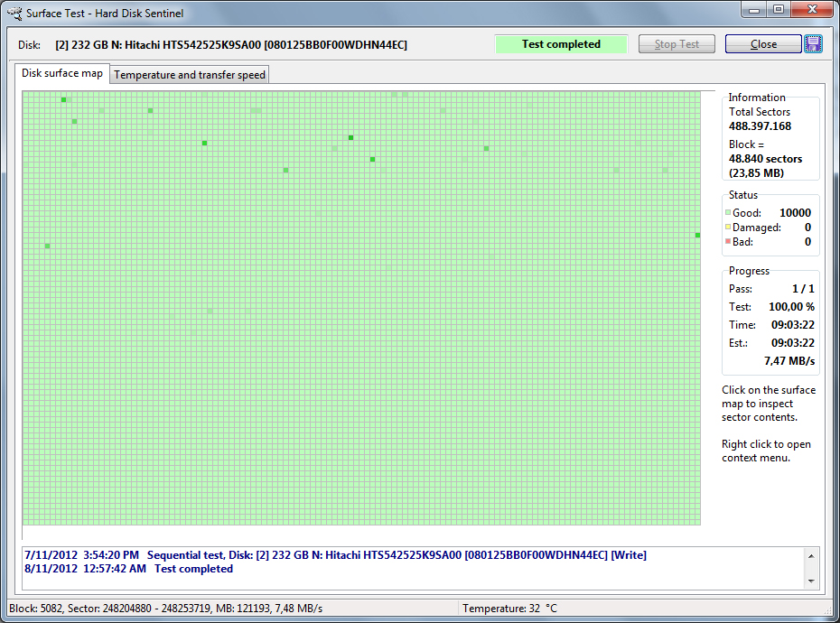
Task: Select the Sequential test log entry
Action: (x=335, y=555)
